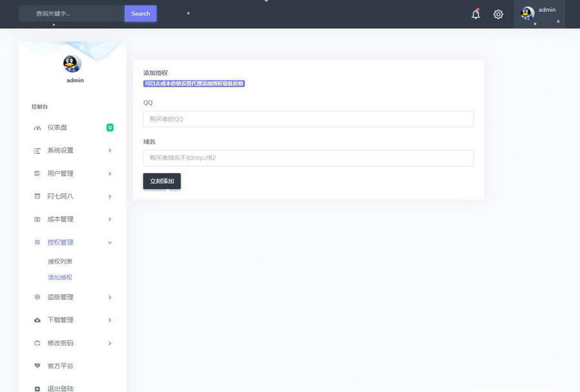Viewport: 580px width, 392px height.
Task: Click the dashboard gauge icon for 仪表盘
Action: (37, 128)
